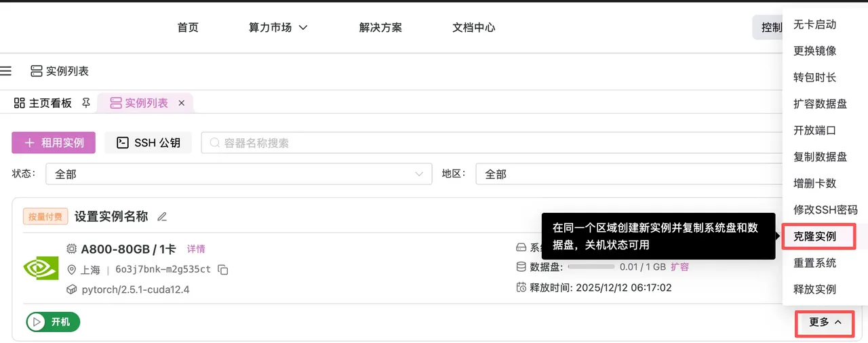The width and height of the screenshot is (868, 343).
Task: Click the search magnifier icon
Action: click(x=215, y=142)
